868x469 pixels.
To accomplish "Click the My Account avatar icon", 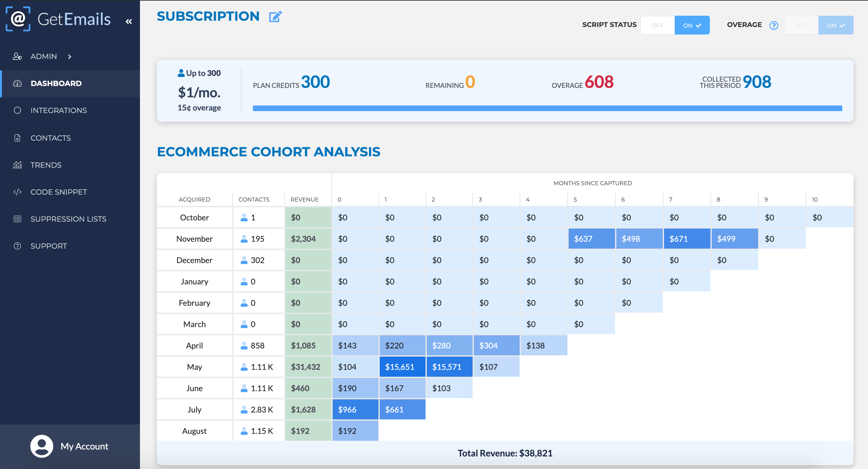I will coord(41,446).
